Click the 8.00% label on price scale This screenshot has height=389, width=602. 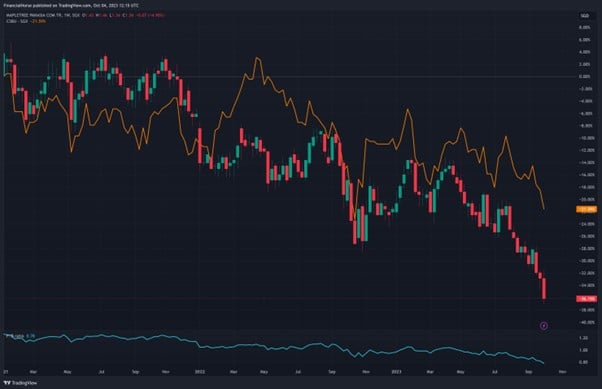[x=584, y=28]
